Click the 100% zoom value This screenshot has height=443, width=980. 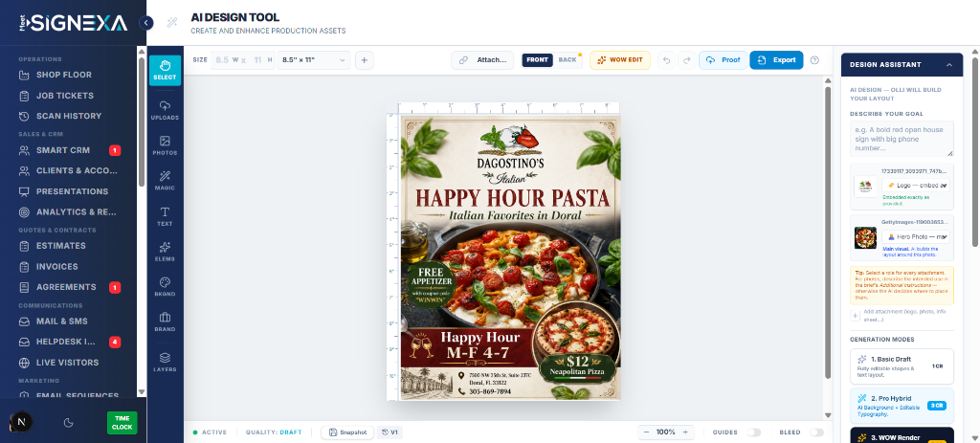click(x=666, y=432)
